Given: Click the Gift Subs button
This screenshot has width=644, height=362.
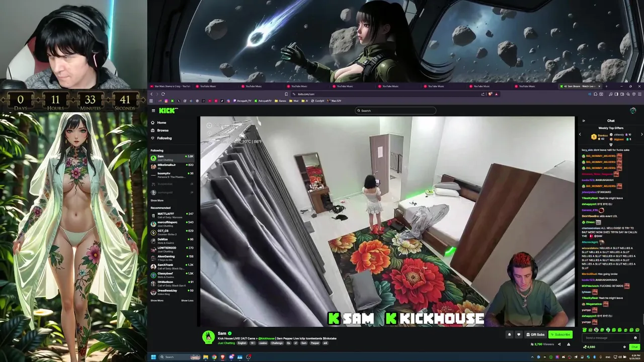Looking at the screenshot, I should pyautogui.click(x=535, y=334).
